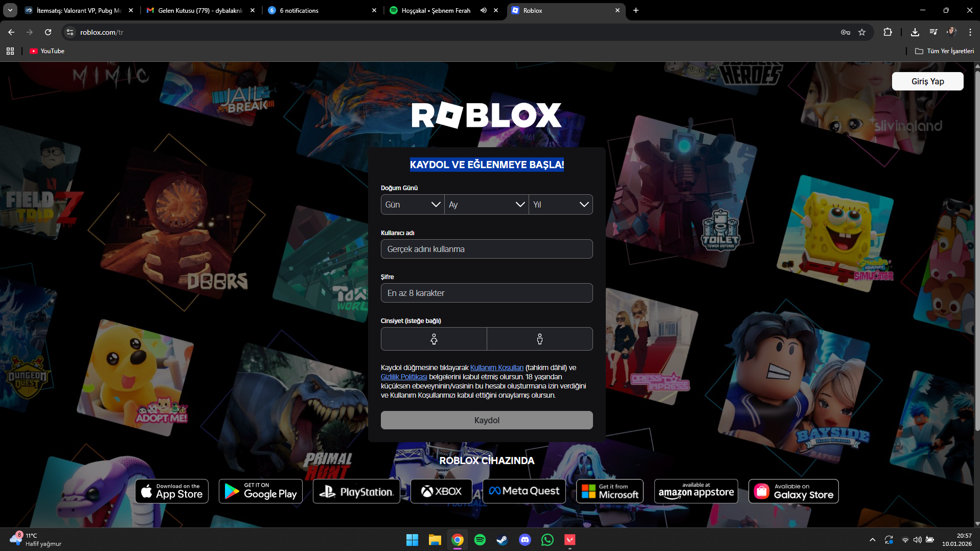Click the Galaxy Store badge
The image size is (980, 551).
point(793,491)
